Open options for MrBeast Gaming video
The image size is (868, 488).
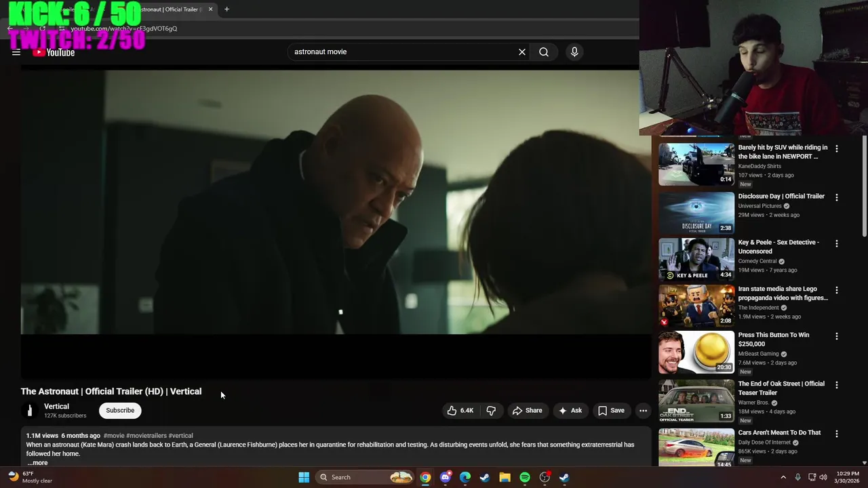coord(836,336)
